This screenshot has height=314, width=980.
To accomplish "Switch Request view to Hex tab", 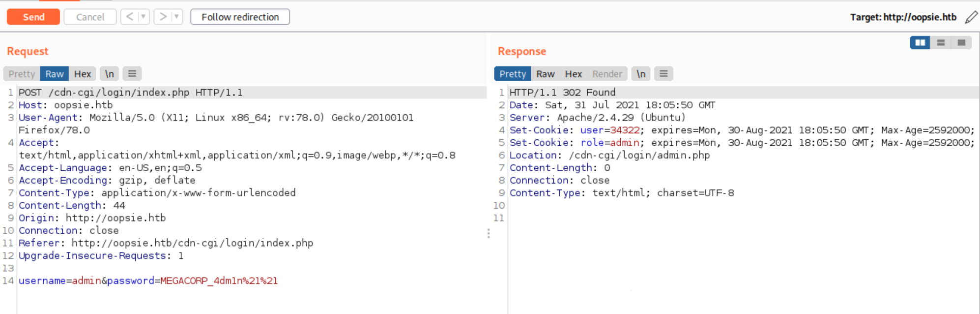I will pyautogui.click(x=83, y=74).
